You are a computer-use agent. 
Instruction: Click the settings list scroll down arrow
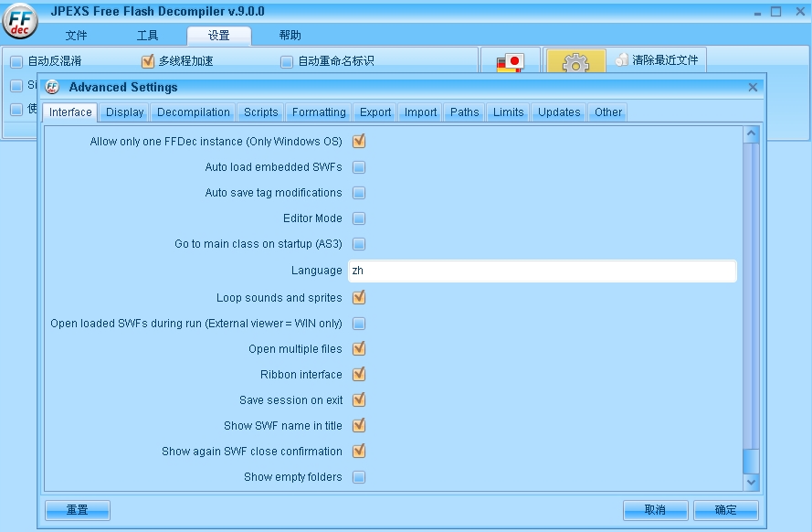point(752,483)
